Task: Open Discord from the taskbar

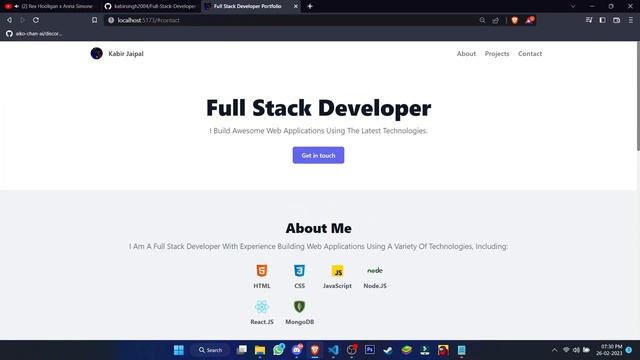Action: coord(297,350)
